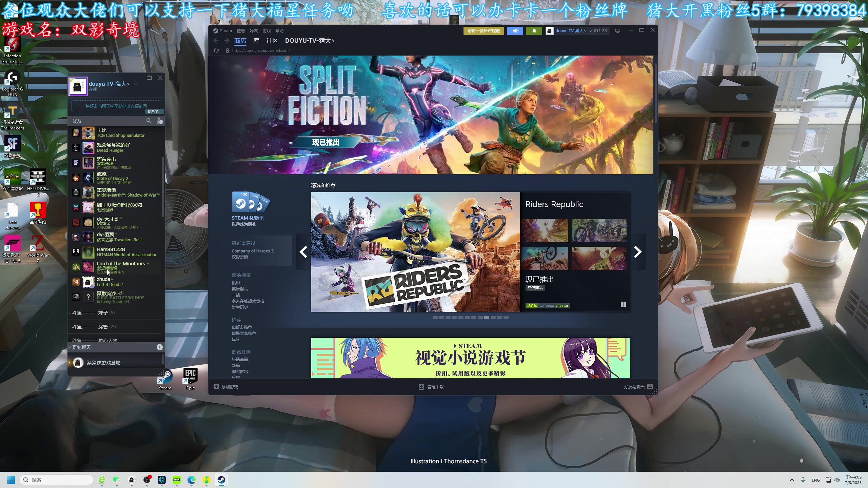
Task: Open the green notifications bell
Action: (534, 30)
